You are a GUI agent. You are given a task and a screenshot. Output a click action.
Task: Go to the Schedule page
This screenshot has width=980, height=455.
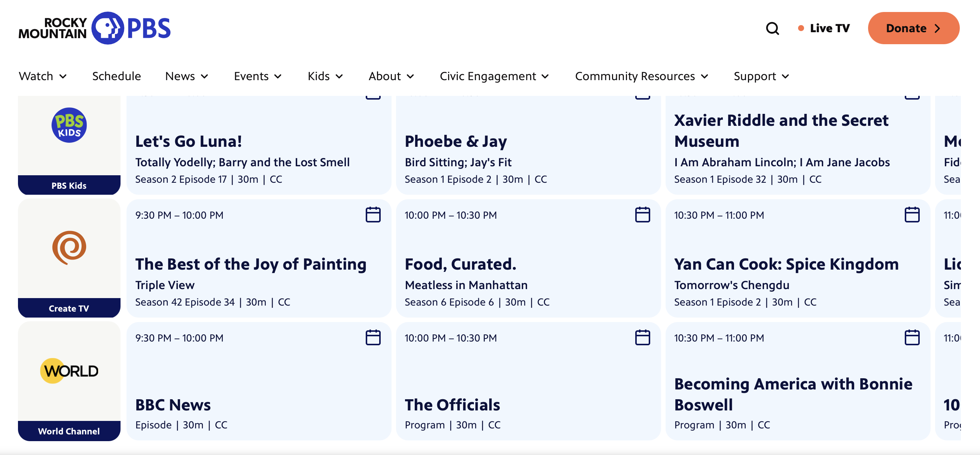116,76
